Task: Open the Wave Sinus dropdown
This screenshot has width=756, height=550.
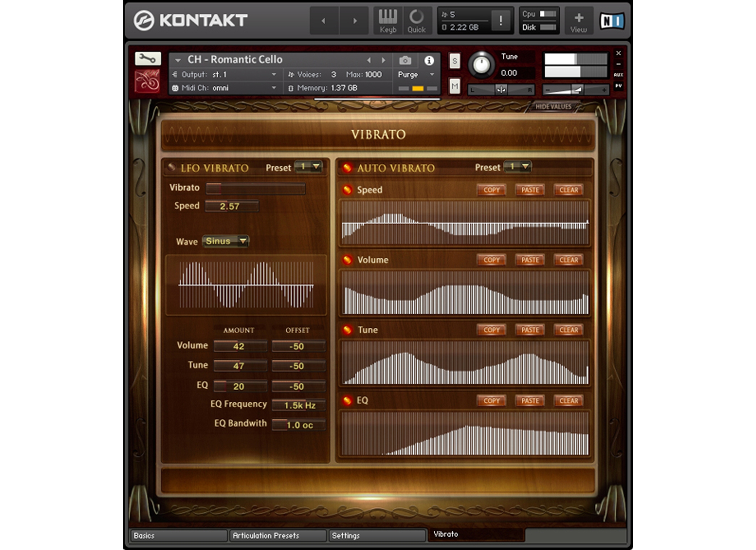Action: tap(226, 241)
